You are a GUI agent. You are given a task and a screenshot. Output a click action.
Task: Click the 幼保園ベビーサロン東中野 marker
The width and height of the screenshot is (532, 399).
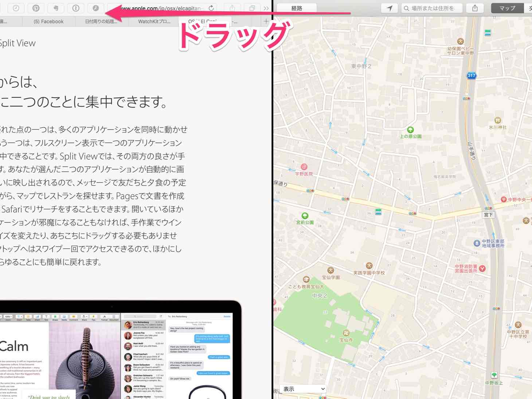point(461,41)
